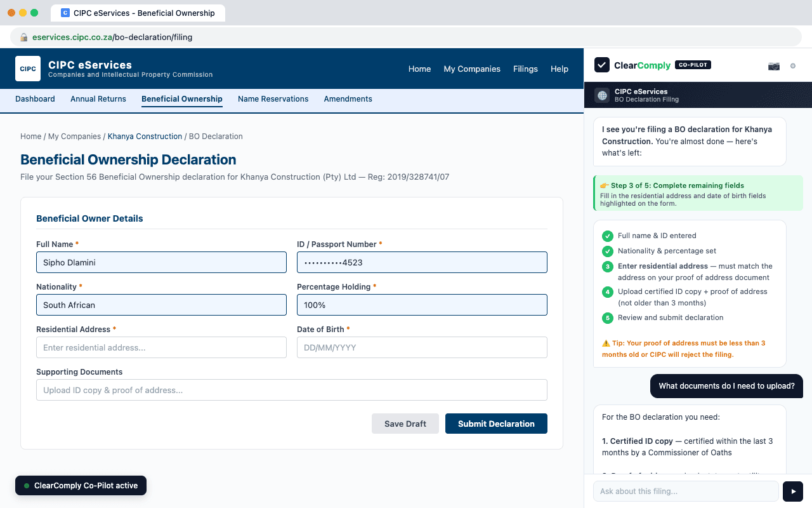Click the Home breadcrumb
The image size is (812, 508).
[30, 137]
